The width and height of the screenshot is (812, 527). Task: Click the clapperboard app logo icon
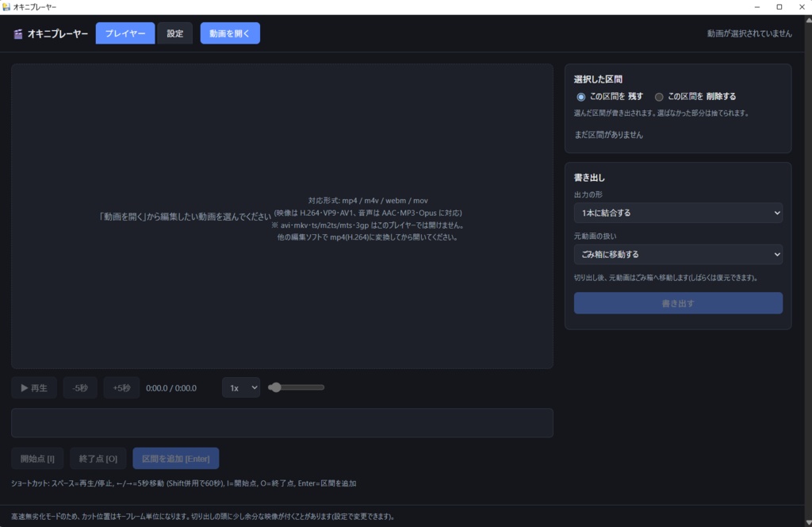pos(18,34)
